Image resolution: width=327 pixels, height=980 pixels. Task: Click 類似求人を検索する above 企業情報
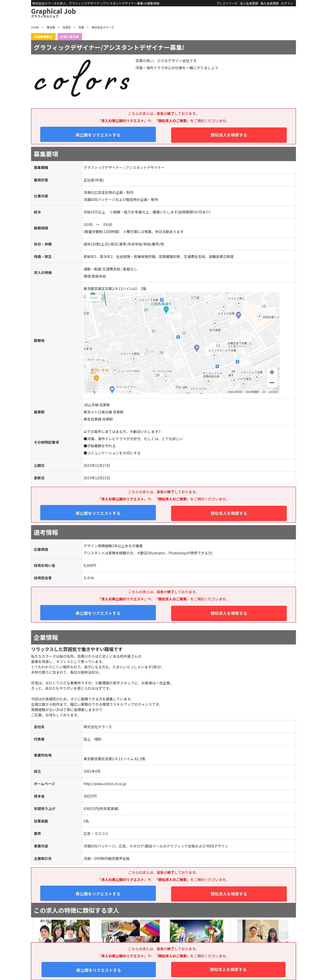click(229, 613)
